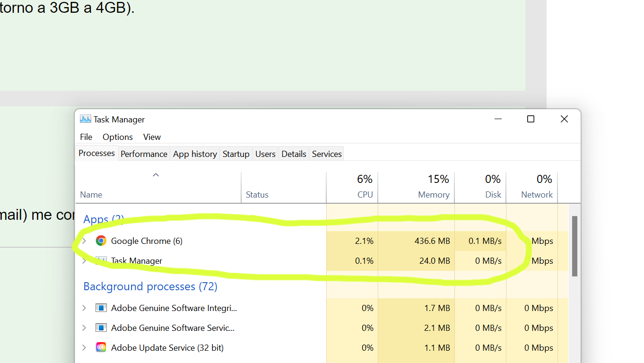The image size is (644, 363).
Task: Expand the Adobe Genuine Software Service entry
Action: coord(84,328)
